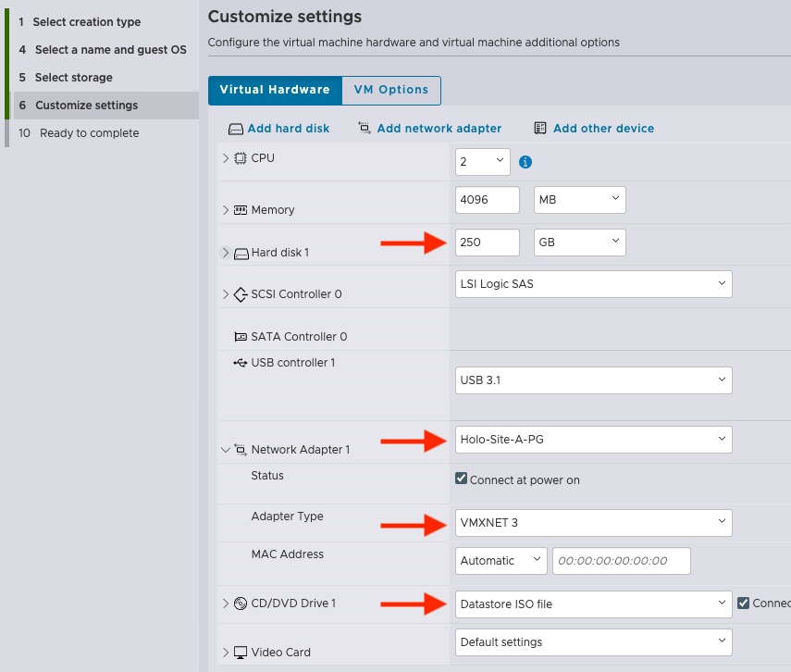Viewport: 791px width, 672px height.
Task: Click the Add hard disk icon
Action: click(236, 129)
